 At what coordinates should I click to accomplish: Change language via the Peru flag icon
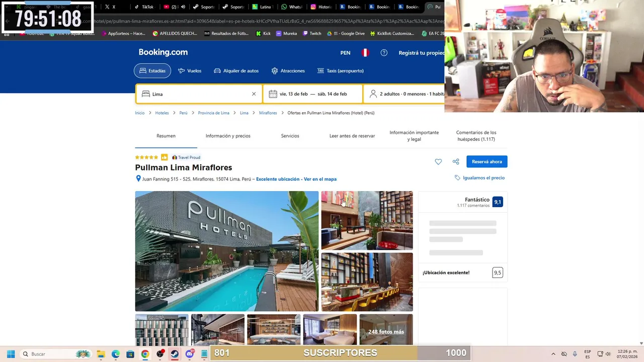click(365, 53)
